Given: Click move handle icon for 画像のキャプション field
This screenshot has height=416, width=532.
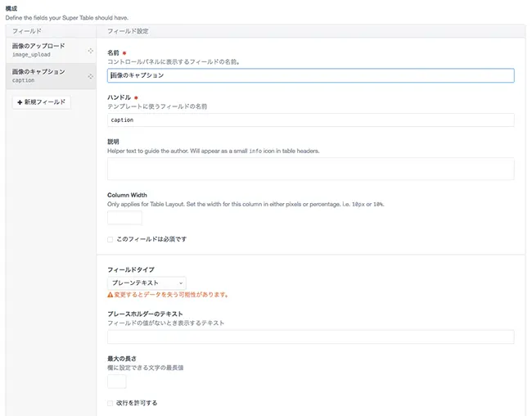Looking at the screenshot, I should [x=90, y=76].
